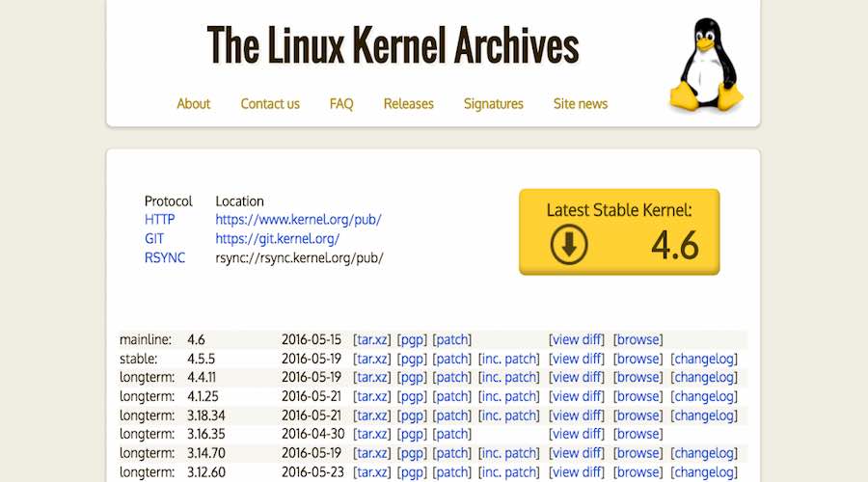The height and width of the screenshot is (482, 868).
Task: Navigate to the Releases page
Action: coord(408,104)
